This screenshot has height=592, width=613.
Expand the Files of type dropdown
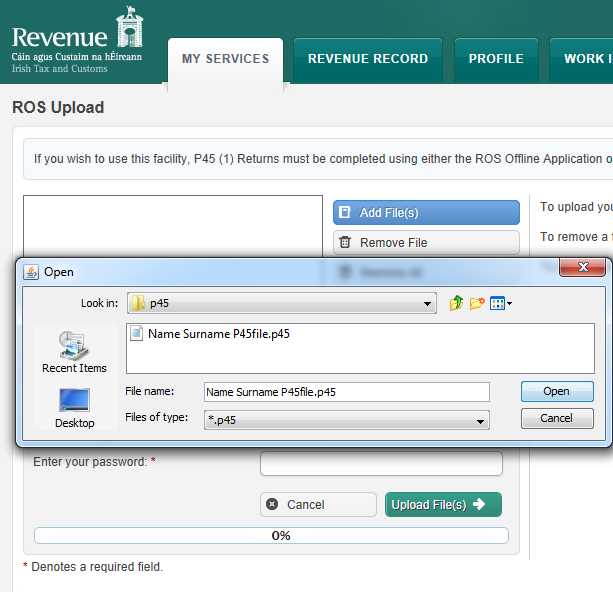tap(347, 420)
